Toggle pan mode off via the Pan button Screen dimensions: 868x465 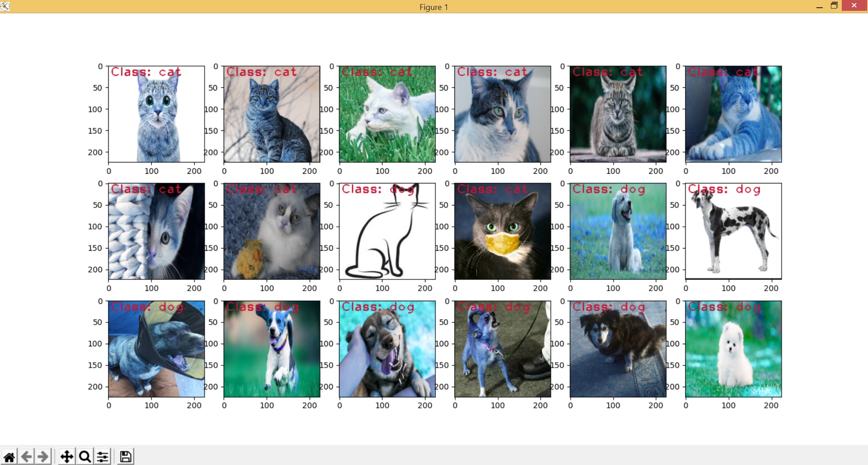[66, 456]
